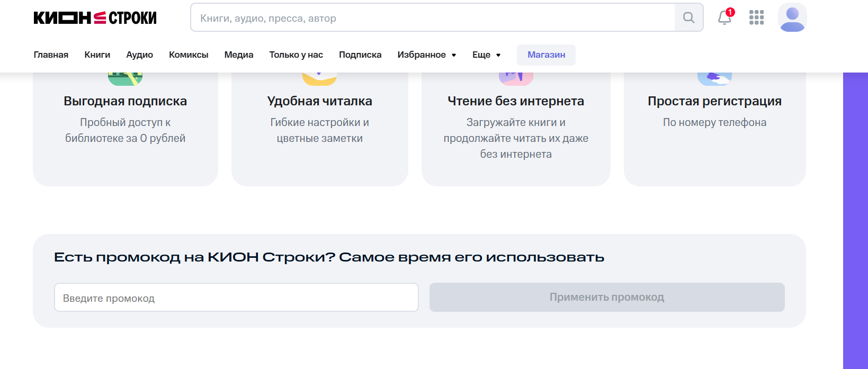The height and width of the screenshot is (369, 868).
Task: Click the Чтение без интернета heading
Action: (516, 101)
